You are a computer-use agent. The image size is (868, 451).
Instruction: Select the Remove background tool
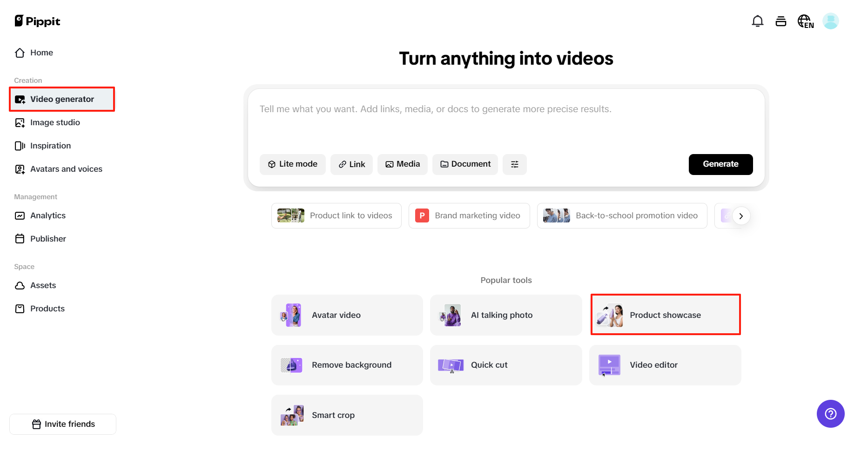(347, 365)
